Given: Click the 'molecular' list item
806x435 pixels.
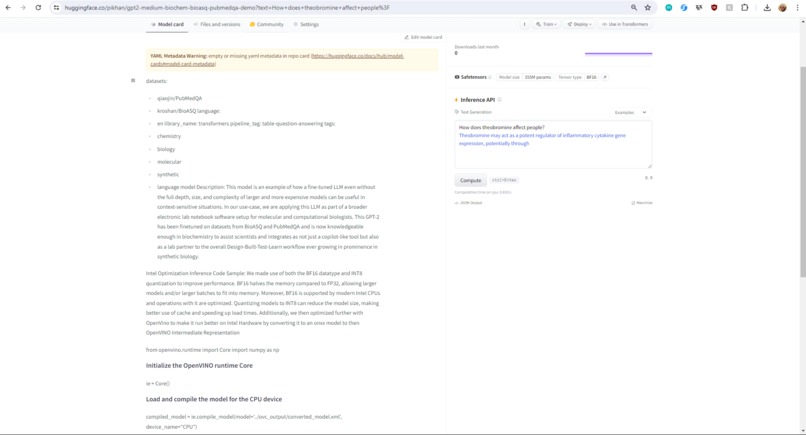Looking at the screenshot, I should pos(169,162).
